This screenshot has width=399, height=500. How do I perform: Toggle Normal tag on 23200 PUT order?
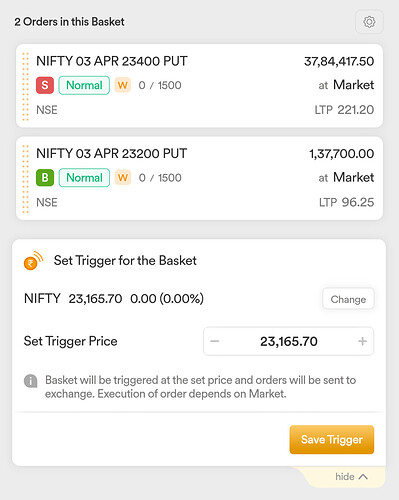[x=84, y=178]
